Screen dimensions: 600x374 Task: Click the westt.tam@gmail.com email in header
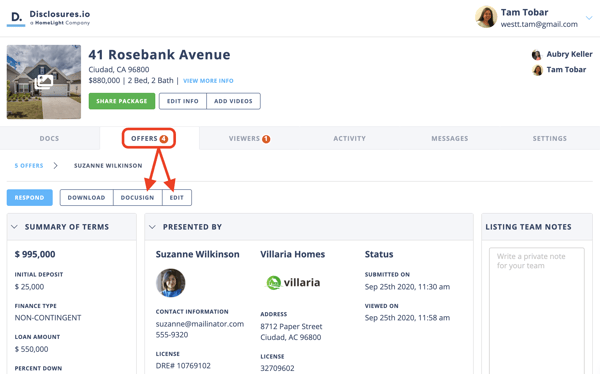tap(539, 24)
